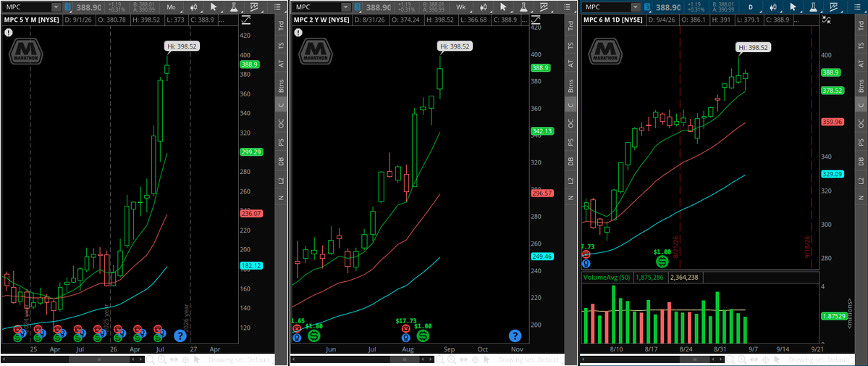Select Trd side tab on daily chart
Screen dimensions: 868x366
861,25
